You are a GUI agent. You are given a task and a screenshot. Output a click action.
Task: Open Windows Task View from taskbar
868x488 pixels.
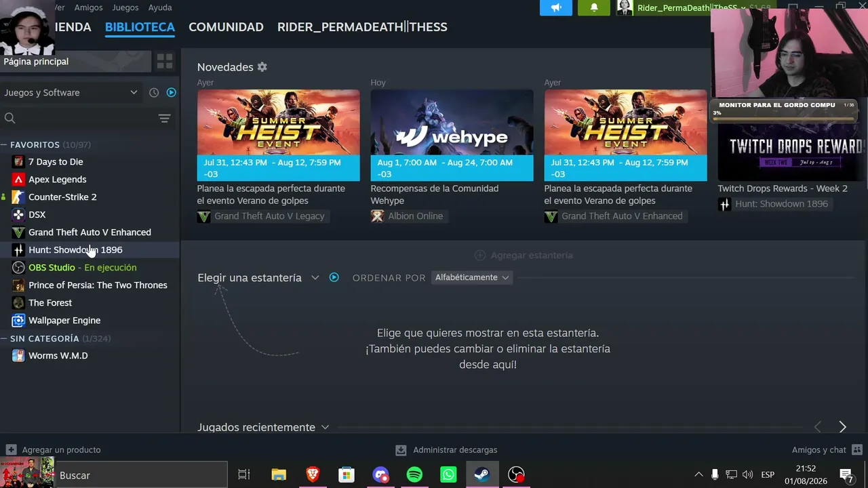pyautogui.click(x=244, y=474)
